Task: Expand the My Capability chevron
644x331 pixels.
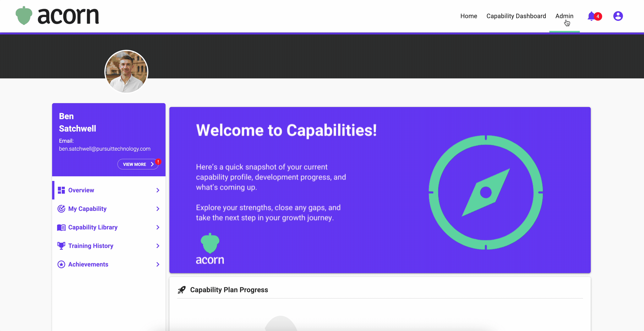Action: tap(158, 209)
